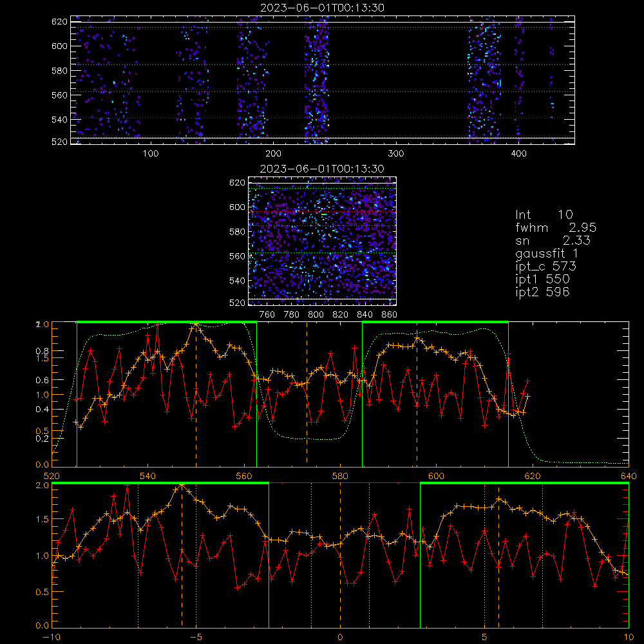This screenshot has width=644, height=644.
Task: Click x-axis label 640 on profile plot
Action: [x=629, y=477]
